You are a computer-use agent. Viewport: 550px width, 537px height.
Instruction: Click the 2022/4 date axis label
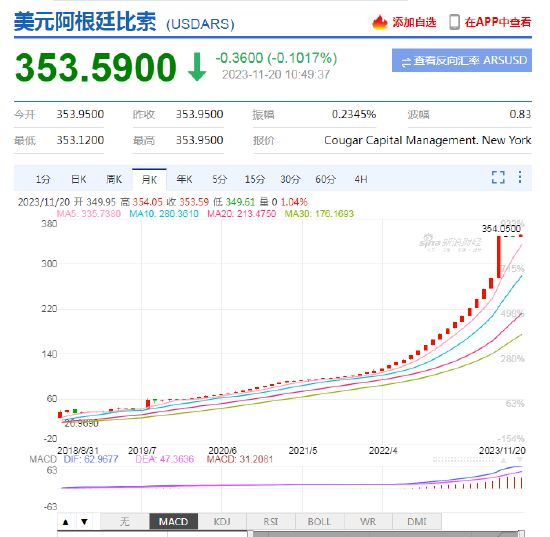(383, 450)
